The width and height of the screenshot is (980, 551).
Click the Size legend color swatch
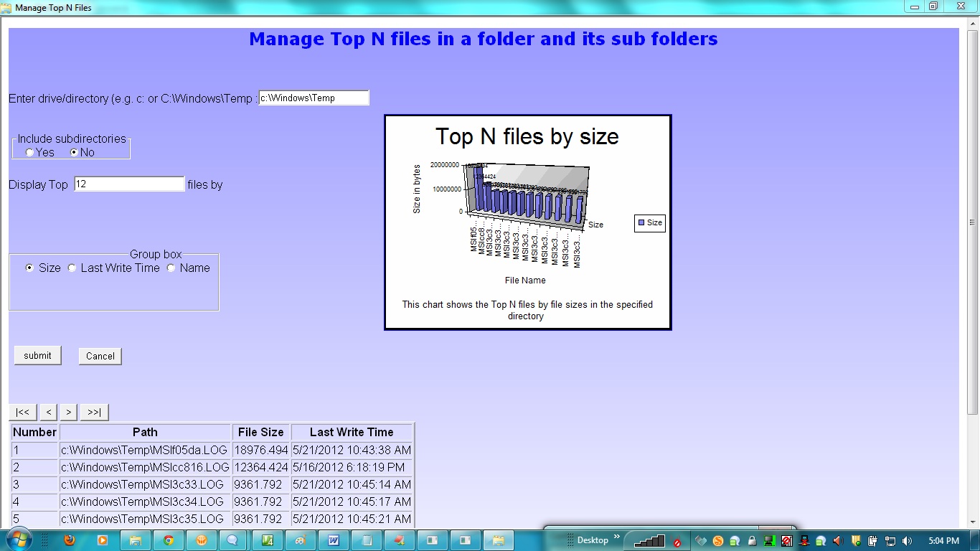click(641, 223)
